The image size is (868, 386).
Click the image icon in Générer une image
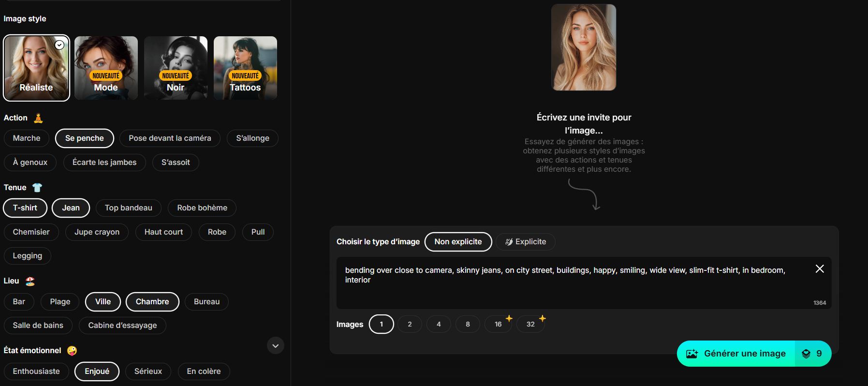click(x=692, y=354)
